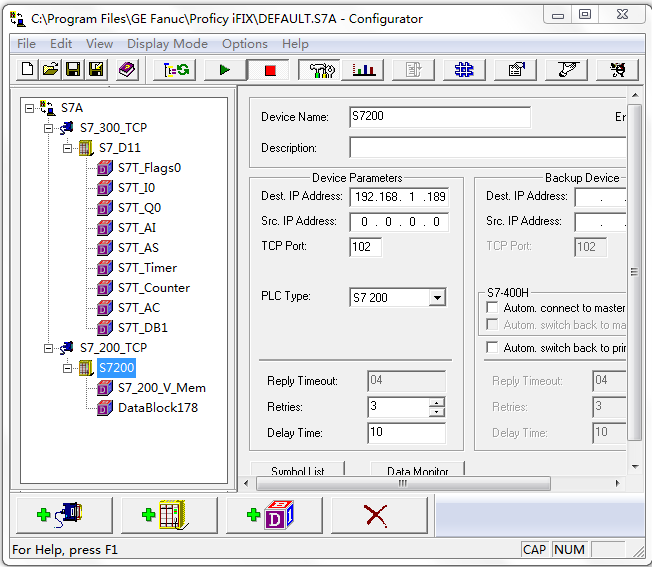Select S7T_Q0 datablock in tree
Image resolution: width=652 pixels, height=567 pixels.
pos(139,208)
